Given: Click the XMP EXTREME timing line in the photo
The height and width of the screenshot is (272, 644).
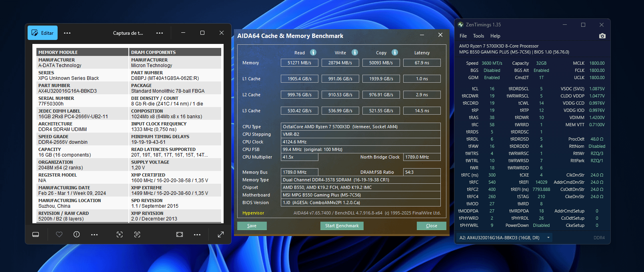Looking at the screenshot, I should [170, 193].
